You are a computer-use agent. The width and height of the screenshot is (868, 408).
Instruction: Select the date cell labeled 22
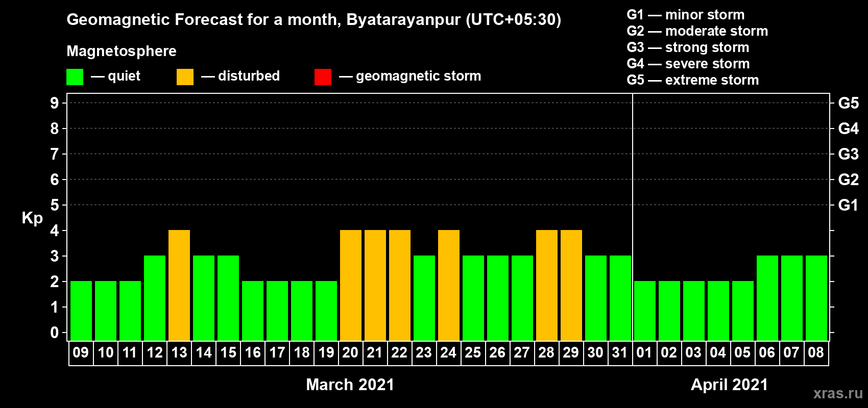point(400,353)
